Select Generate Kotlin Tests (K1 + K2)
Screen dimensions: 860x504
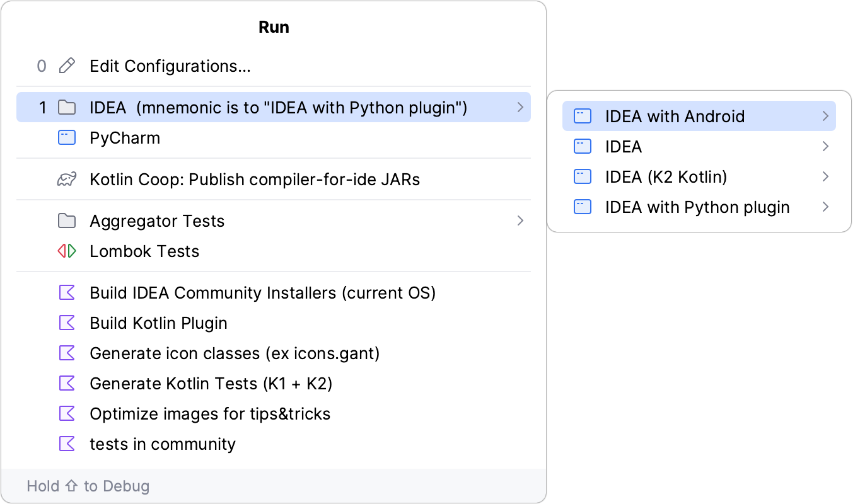pyautogui.click(x=274, y=384)
